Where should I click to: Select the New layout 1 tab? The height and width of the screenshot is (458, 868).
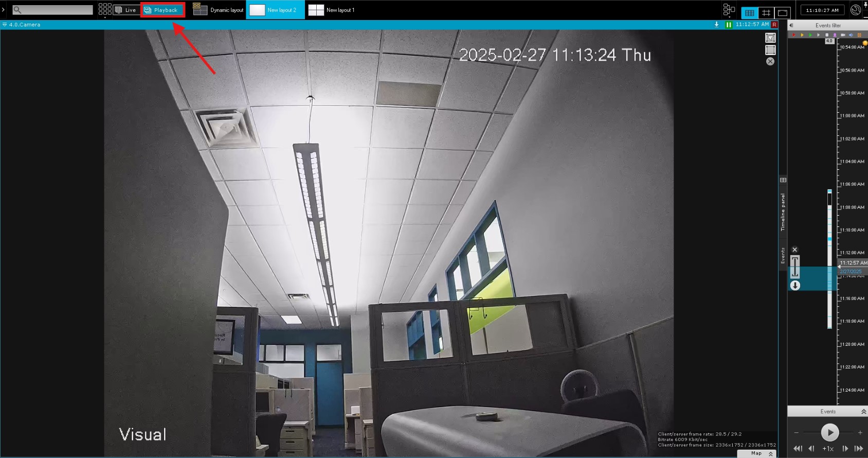coord(332,10)
